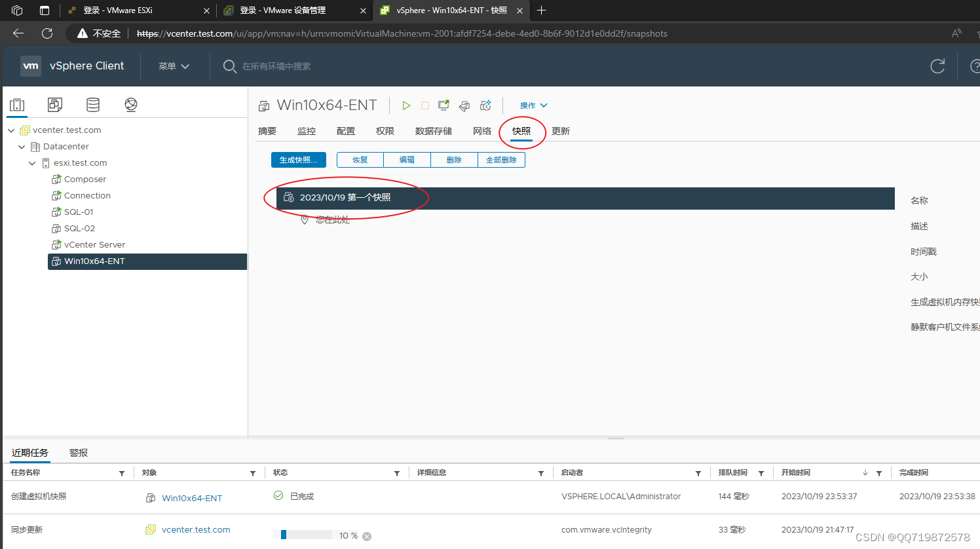Click the power off stop icon
The image size is (980, 549).
425,105
